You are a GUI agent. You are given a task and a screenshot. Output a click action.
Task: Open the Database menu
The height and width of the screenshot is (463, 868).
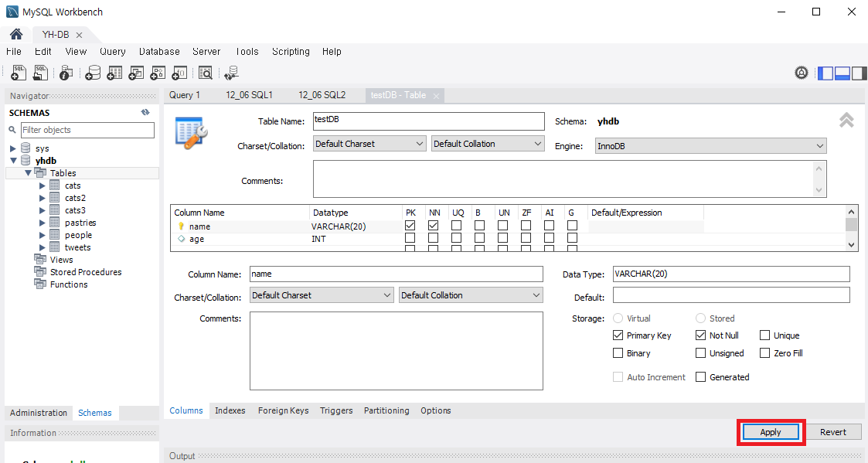tap(159, 52)
